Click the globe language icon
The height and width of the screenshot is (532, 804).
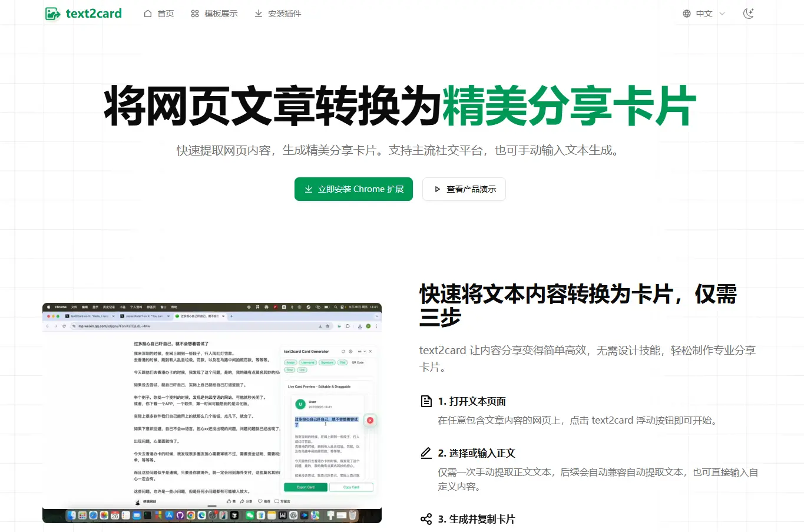tap(687, 14)
